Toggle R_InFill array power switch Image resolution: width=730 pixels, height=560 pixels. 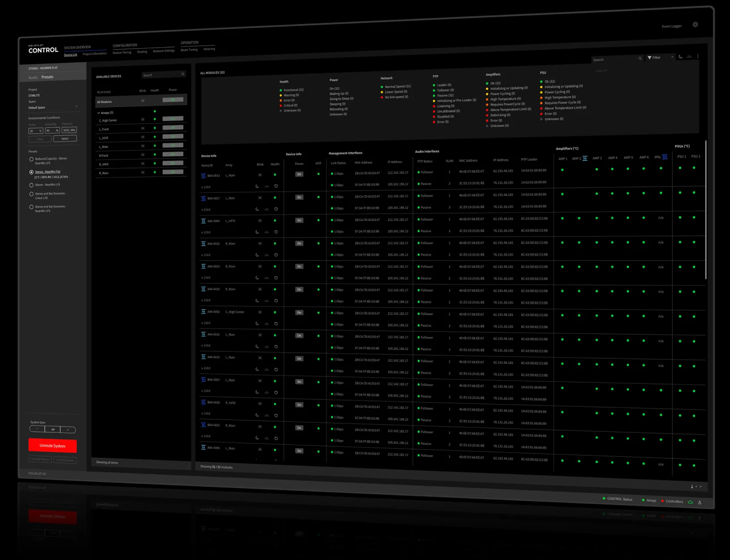click(173, 163)
